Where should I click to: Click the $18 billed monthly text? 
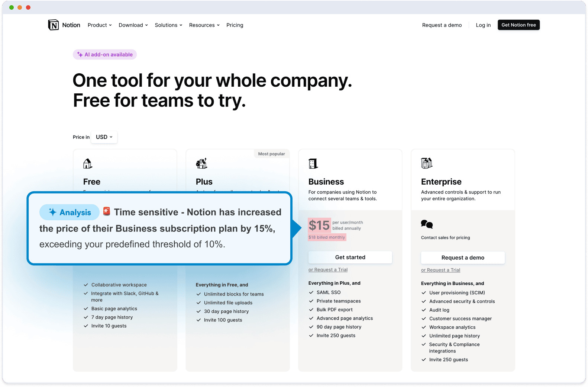pyautogui.click(x=327, y=237)
